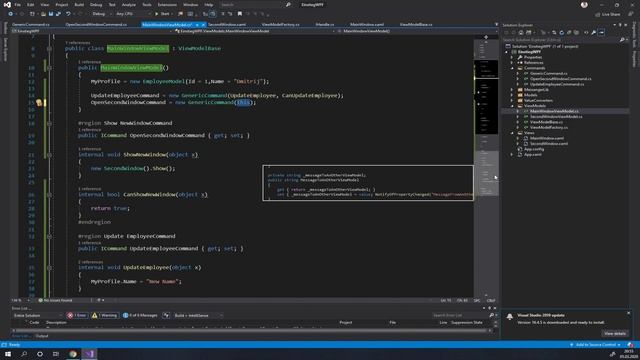Select SecondWindowViewModel.cs in Solution Explorer
This screenshot has height=360, width=640.
pos(556,117)
